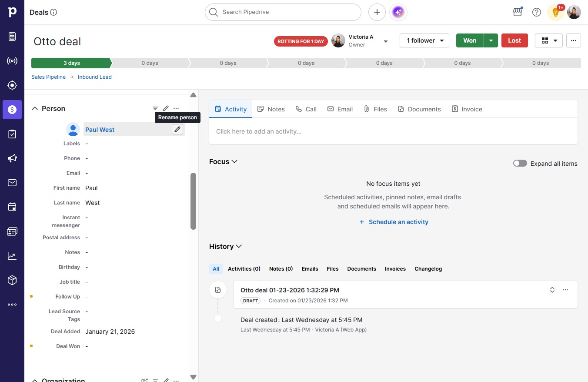The image size is (588, 382).
Task: Click the Schedule an activity link
Action: click(x=394, y=222)
